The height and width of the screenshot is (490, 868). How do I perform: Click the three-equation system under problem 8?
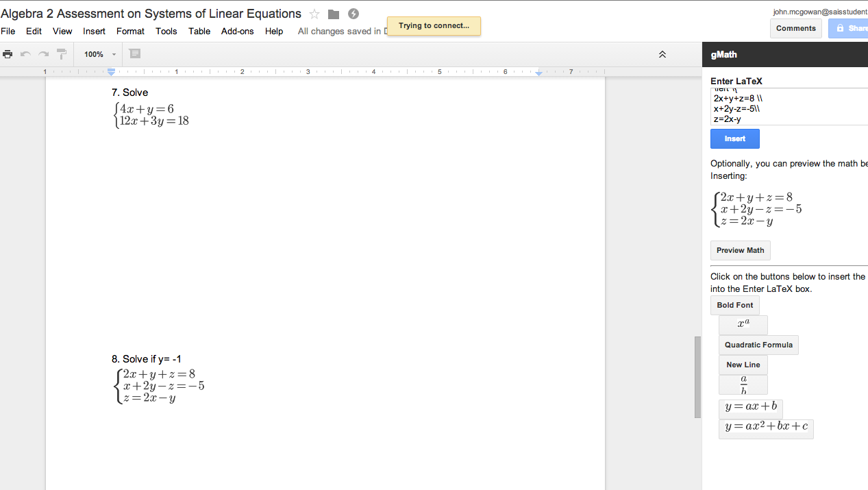[158, 385]
